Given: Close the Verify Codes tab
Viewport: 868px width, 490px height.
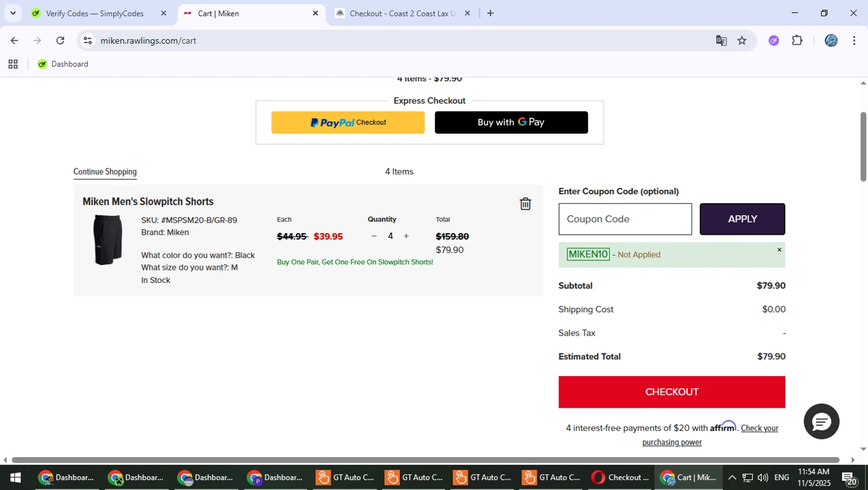Looking at the screenshot, I should 164,13.
